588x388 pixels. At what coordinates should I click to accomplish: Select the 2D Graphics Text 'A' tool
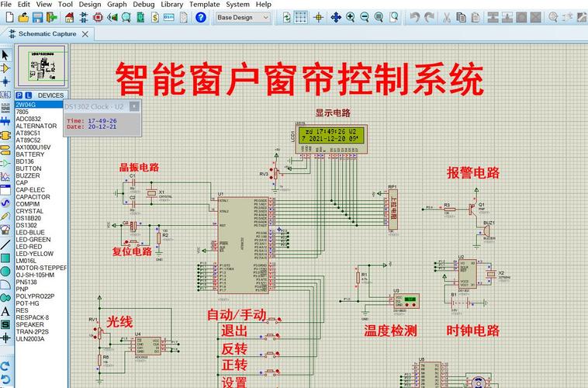(x=5, y=311)
